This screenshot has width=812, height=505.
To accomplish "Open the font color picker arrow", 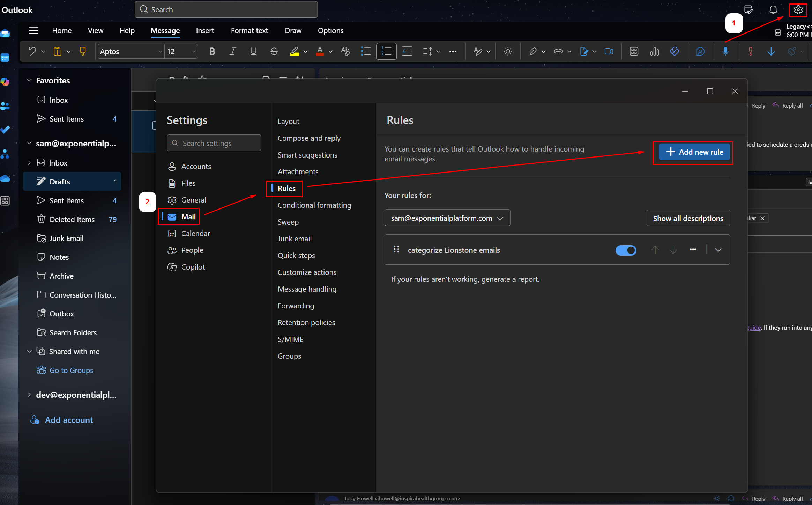I will point(331,52).
